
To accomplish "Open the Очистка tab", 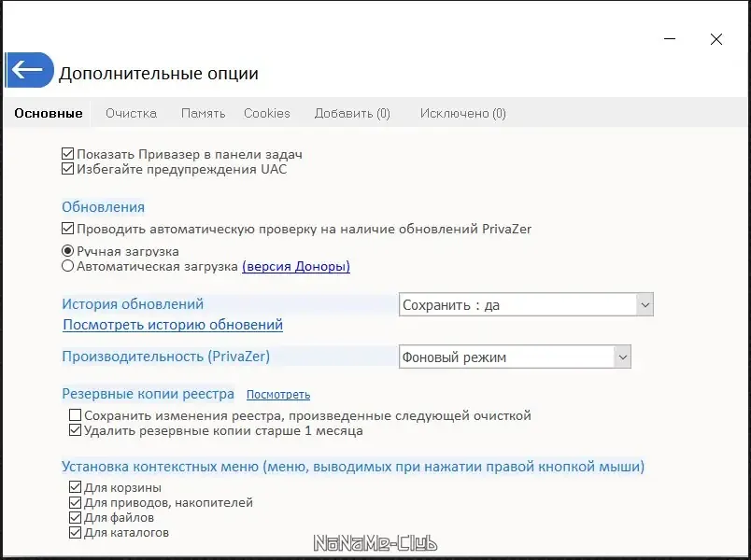I will coord(131,114).
